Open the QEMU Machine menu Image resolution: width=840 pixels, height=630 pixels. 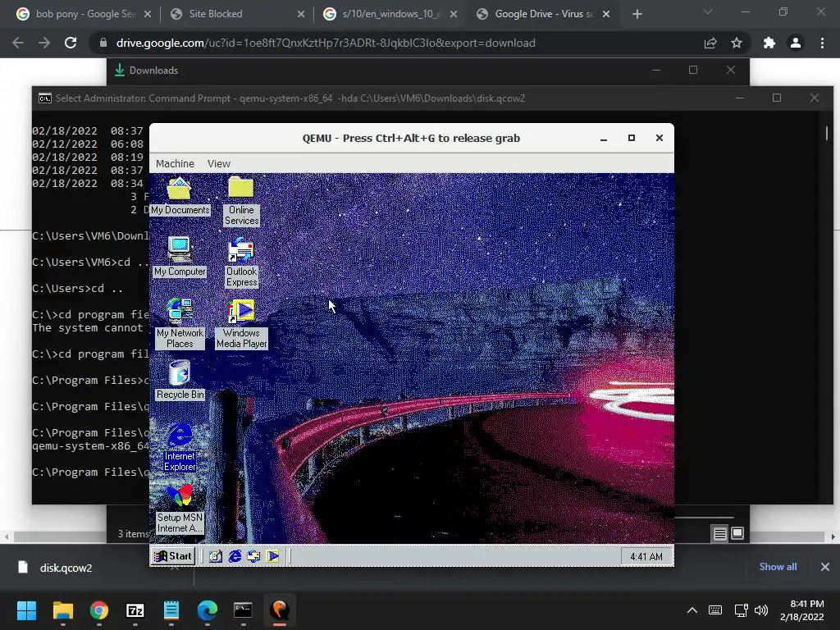(x=175, y=163)
